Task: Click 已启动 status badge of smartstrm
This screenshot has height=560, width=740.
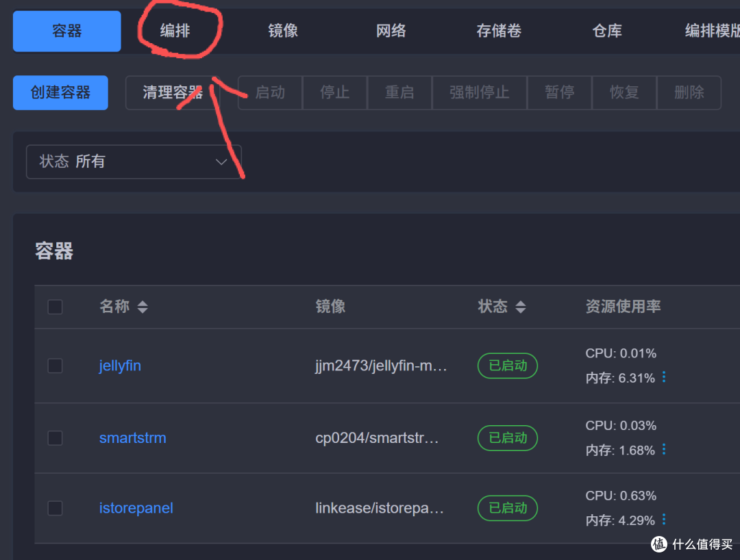Action: click(508, 438)
